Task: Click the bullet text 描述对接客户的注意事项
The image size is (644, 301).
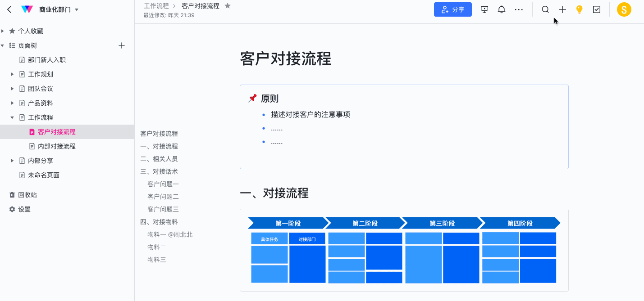Action: (311, 114)
